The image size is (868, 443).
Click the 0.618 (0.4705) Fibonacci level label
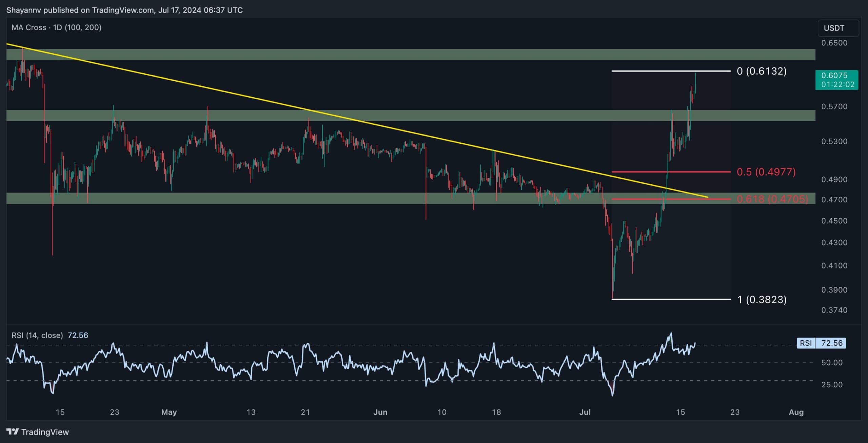click(x=772, y=199)
